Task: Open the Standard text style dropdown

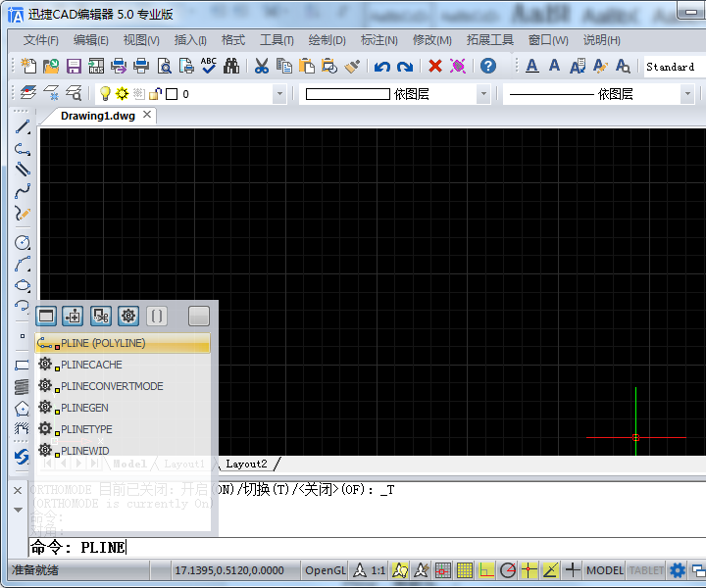Action: (675, 67)
